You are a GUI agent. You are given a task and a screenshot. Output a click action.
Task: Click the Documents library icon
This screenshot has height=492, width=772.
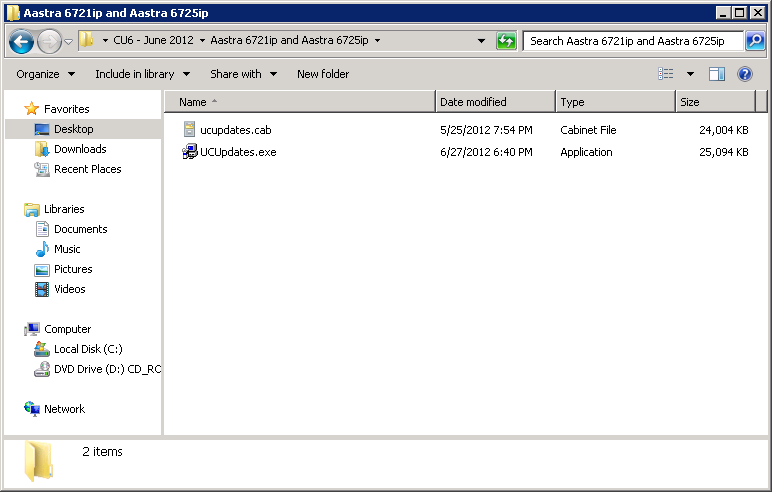click(42, 229)
